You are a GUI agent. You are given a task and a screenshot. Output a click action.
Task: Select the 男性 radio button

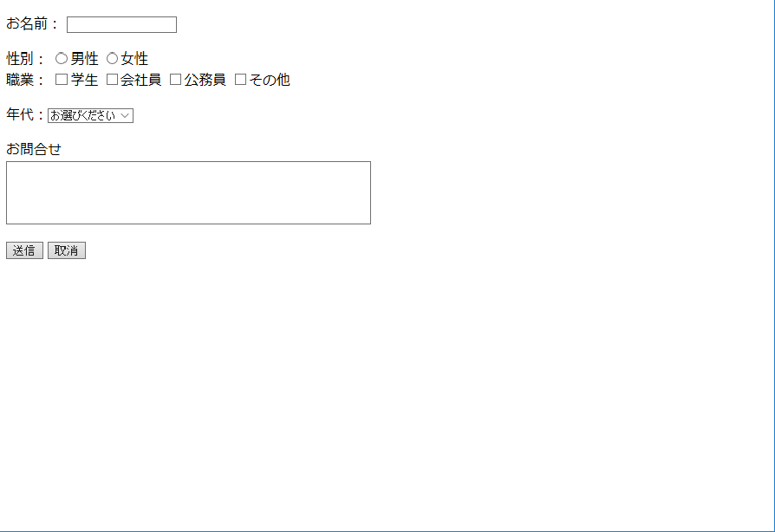pos(62,58)
